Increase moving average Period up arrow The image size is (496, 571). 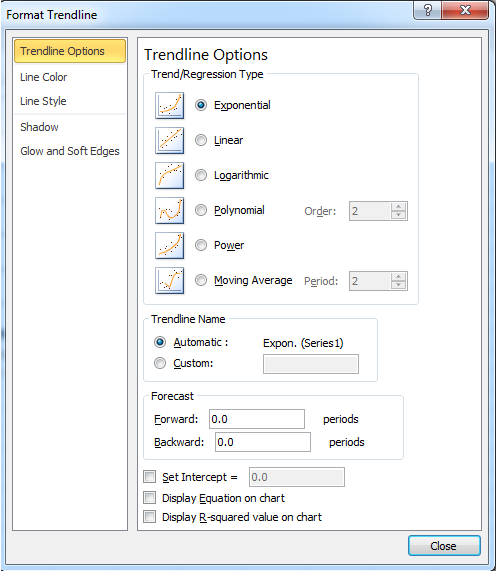398,276
